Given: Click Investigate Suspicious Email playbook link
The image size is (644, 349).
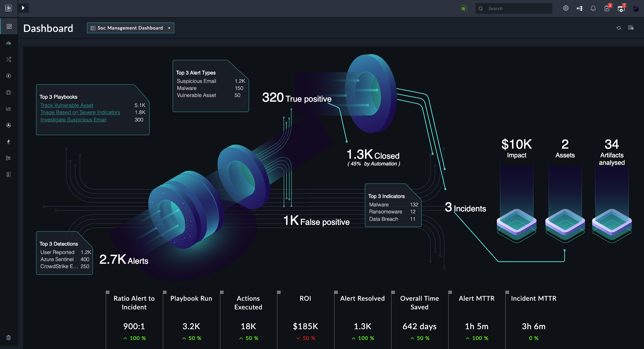Looking at the screenshot, I should tap(73, 120).
